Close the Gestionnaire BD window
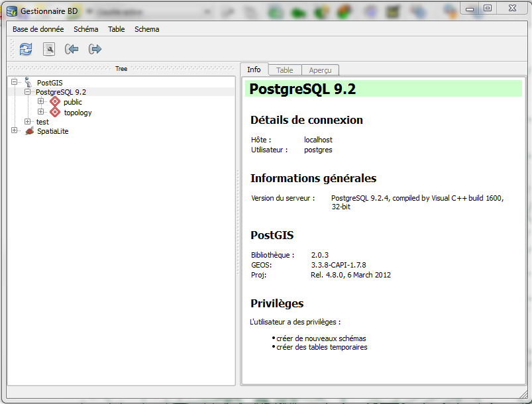Viewport: 532px width, 404px height. pyautogui.click(x=512, y=8)
